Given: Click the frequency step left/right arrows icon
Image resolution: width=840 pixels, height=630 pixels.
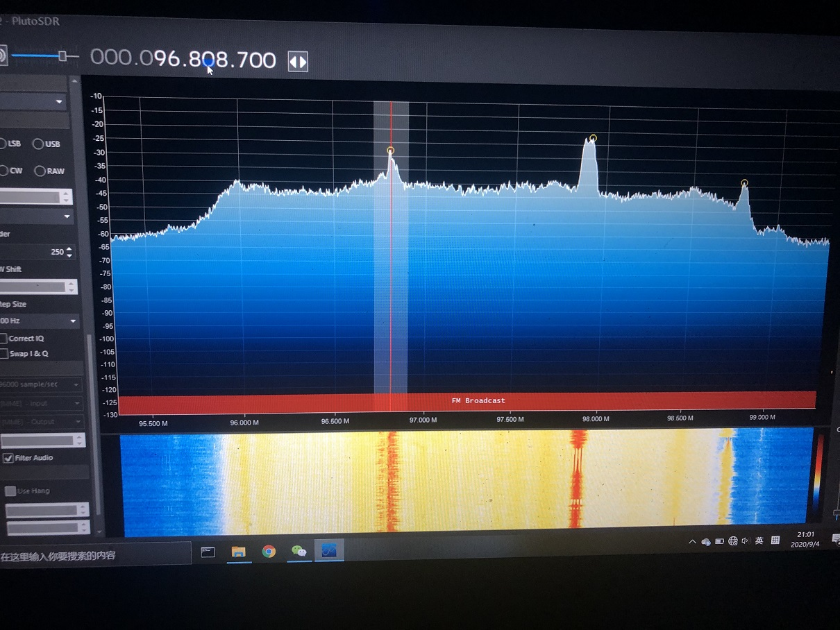Looking at the screenshot, I should tap(297, 62).
